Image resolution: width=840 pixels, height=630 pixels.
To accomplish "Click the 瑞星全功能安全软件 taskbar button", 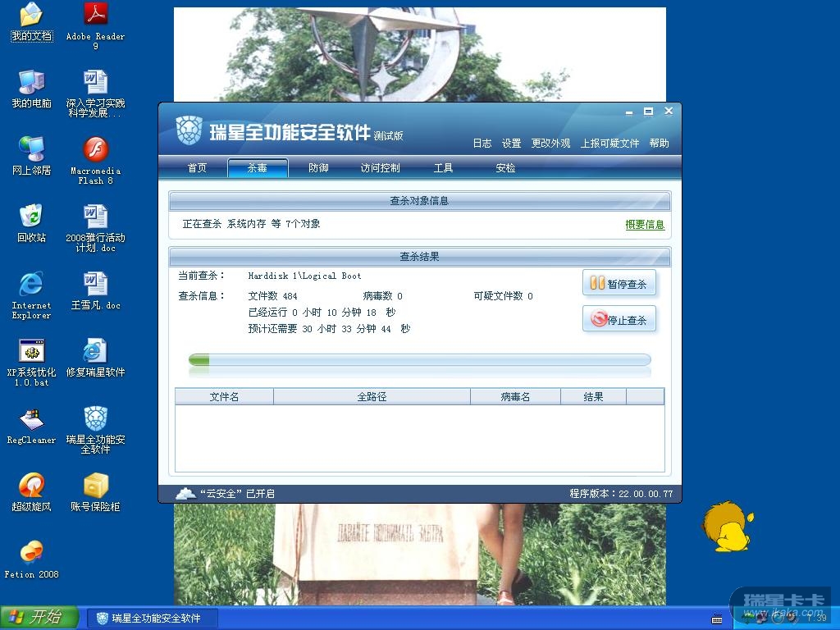I will [153, 619].
